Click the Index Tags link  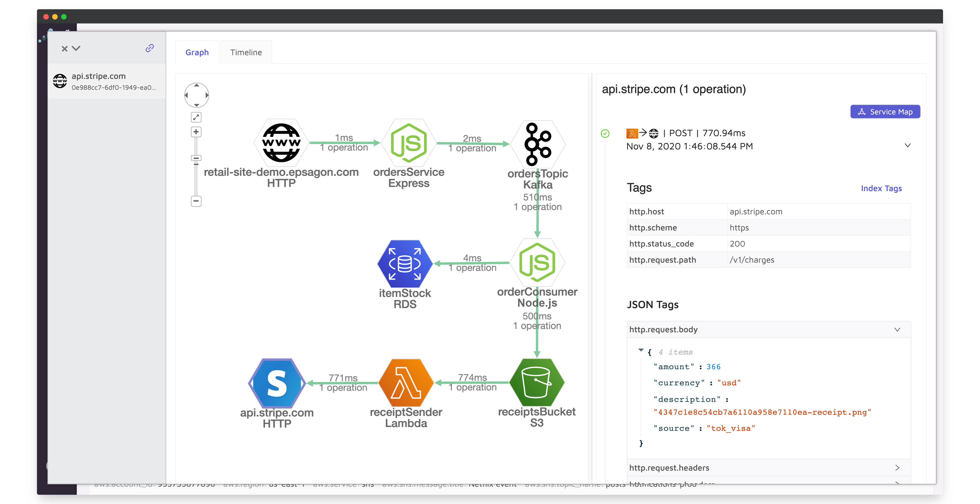point(881,188)
